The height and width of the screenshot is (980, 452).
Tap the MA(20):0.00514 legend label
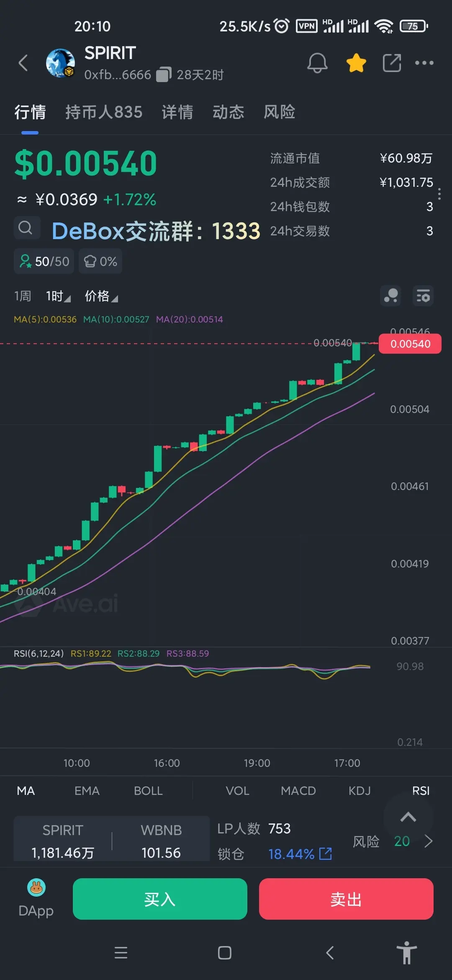(x=189, y=320)
